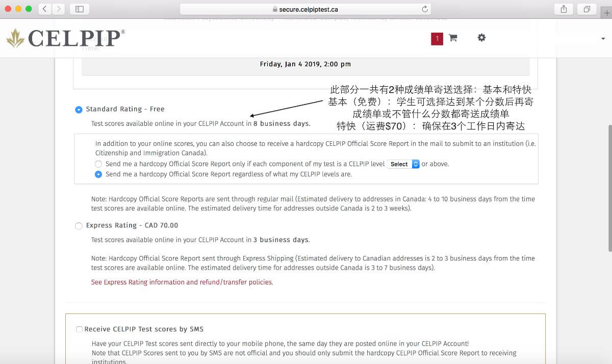Open the Safari share menu
The height and width of the screenshot is (364, 612).
click(x=564, y=9)
